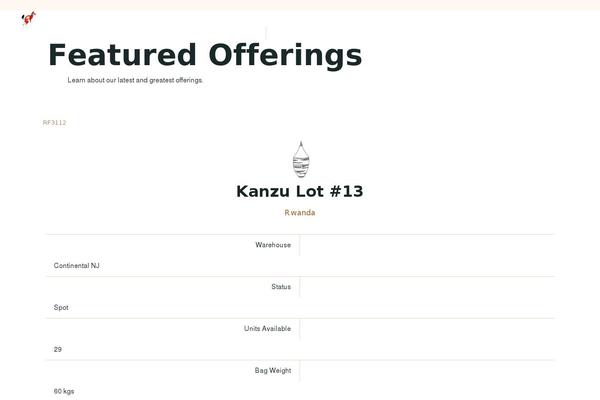This screenshot has width=600, height=400.
Task: Click the divider line below Rwanda
Action: tap(300, 234)
